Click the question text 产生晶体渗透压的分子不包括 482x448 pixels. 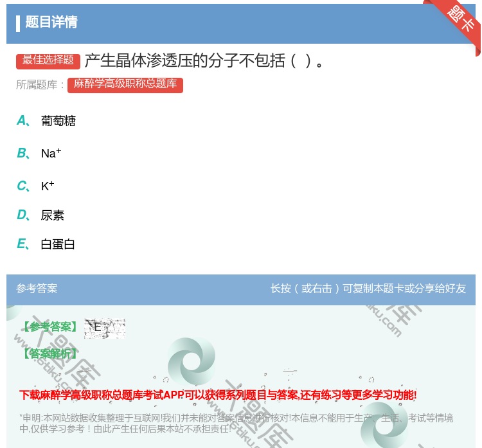point(204,61)
